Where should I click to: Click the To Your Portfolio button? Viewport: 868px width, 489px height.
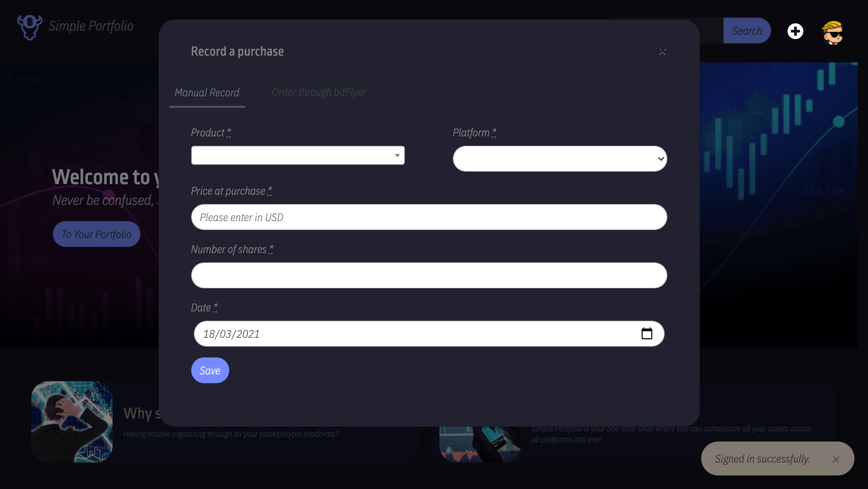96,234
